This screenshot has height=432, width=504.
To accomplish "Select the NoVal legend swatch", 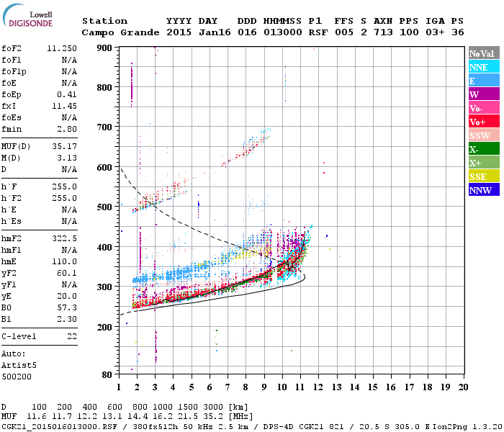I will click(x=484, y=53).
